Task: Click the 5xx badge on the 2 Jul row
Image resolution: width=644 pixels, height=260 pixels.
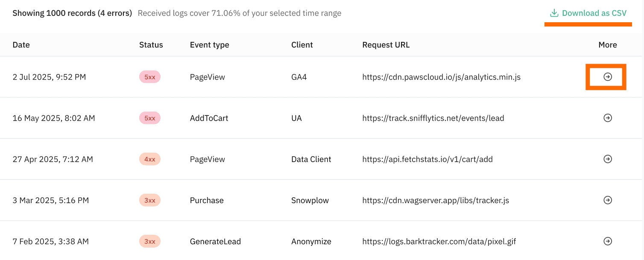Action: (x=149, y=77)
